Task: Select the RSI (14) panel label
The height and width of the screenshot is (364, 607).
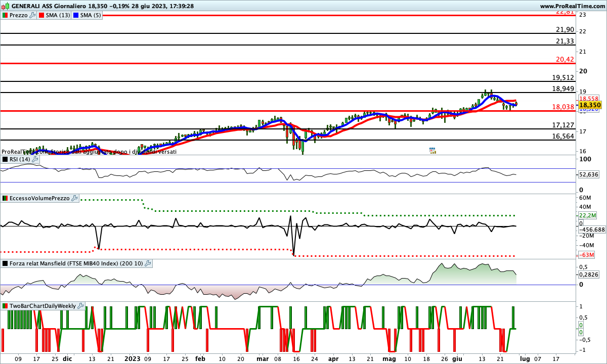Action: coord(19,159)
